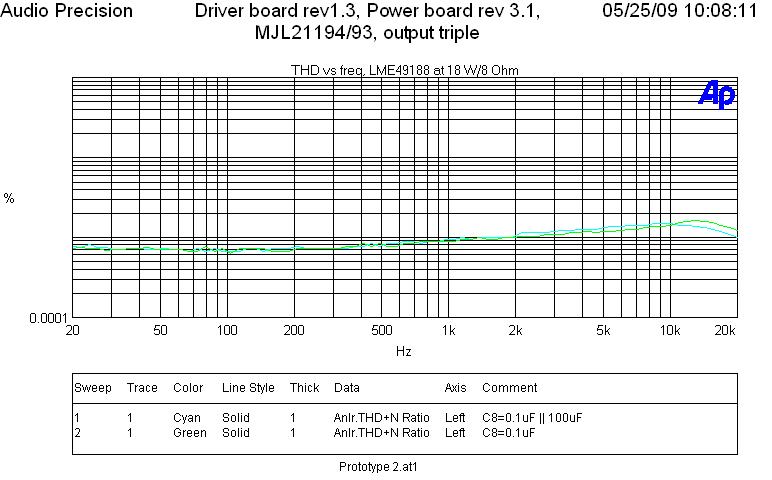
Task: Click the green trace peak near 15 kHz
Action: click(697, 221)
